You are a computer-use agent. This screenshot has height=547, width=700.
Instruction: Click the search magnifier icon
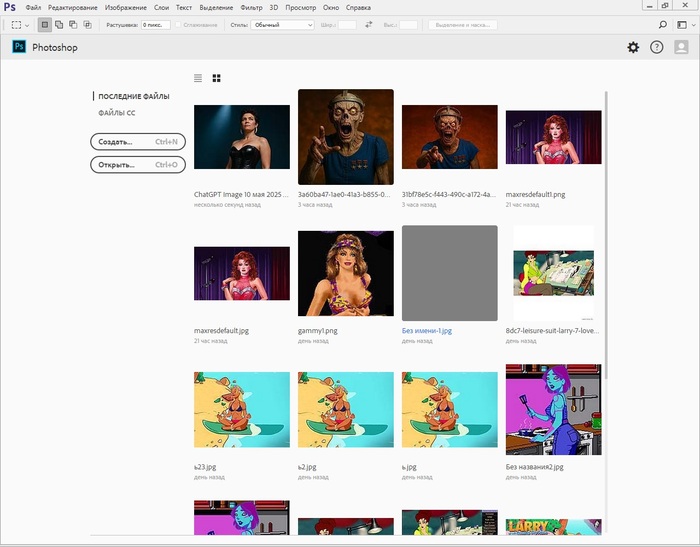pyautogui.click(x=662, y=24)
